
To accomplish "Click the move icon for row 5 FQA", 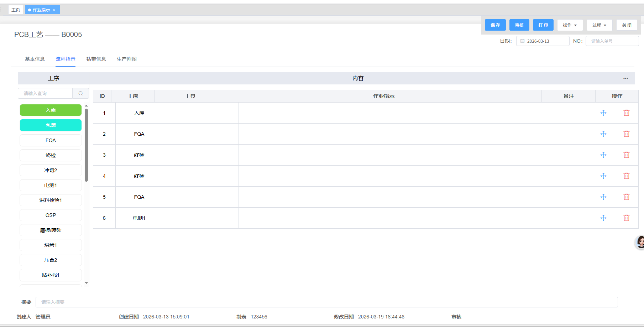I will click(x=603, y=197).
